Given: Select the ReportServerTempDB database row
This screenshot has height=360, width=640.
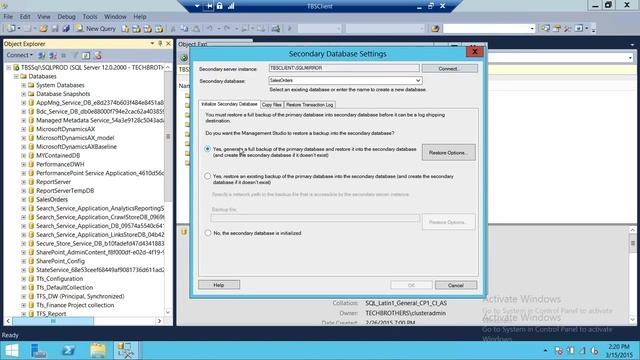Looking at the screenshot, I should (65, 191).
